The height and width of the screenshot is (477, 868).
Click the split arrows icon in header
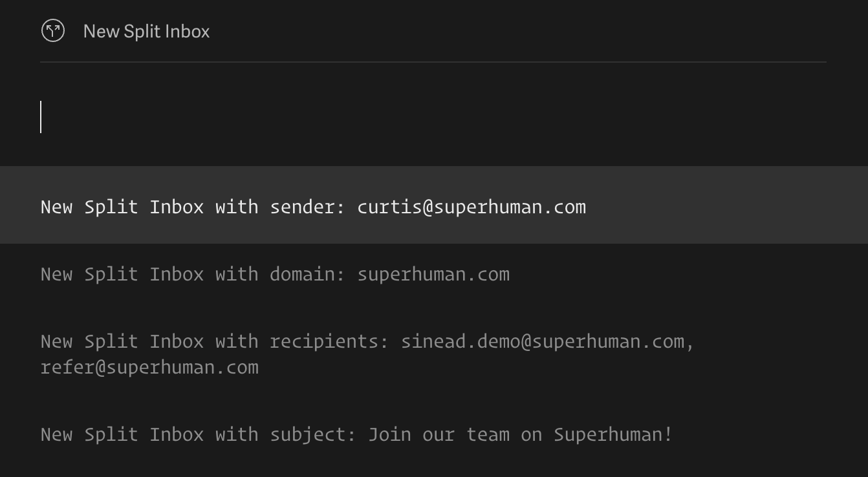pyautogui.click(x=53, y=30)
